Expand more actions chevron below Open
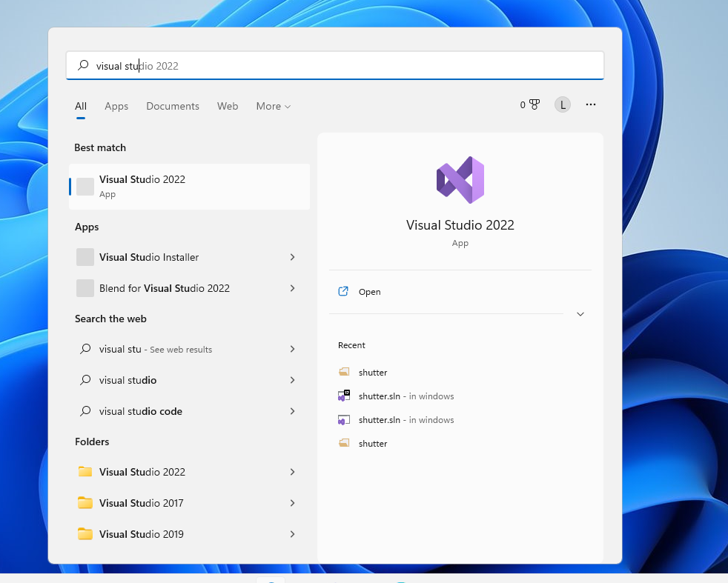The height and width of the screenshot is (583, 728). click(x=580, y=314)
